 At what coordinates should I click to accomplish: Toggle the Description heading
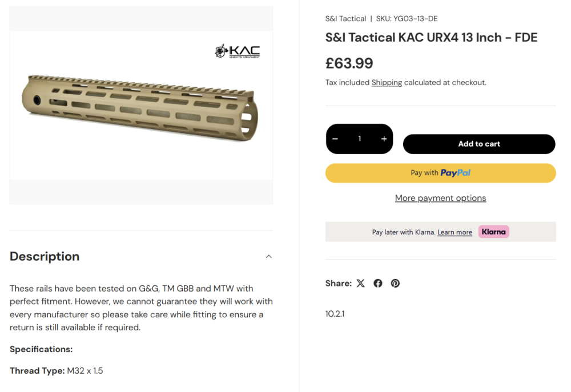pos(45,257)
